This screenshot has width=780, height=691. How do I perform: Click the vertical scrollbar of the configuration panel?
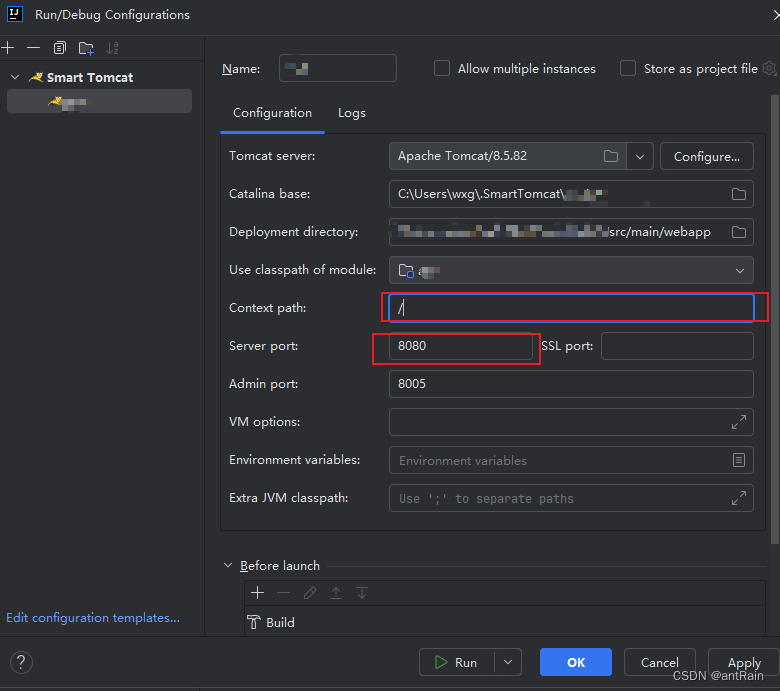point(775,318)
